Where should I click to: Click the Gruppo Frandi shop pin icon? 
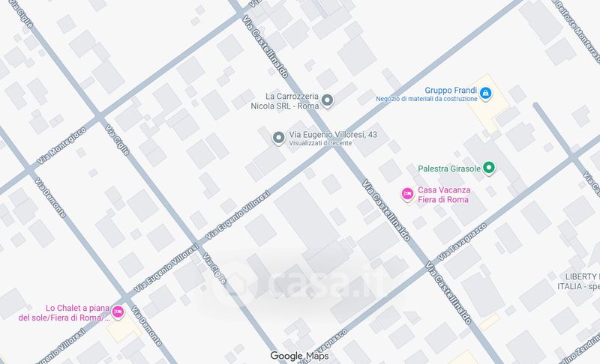pyautogui.click(x=485, y=93)
